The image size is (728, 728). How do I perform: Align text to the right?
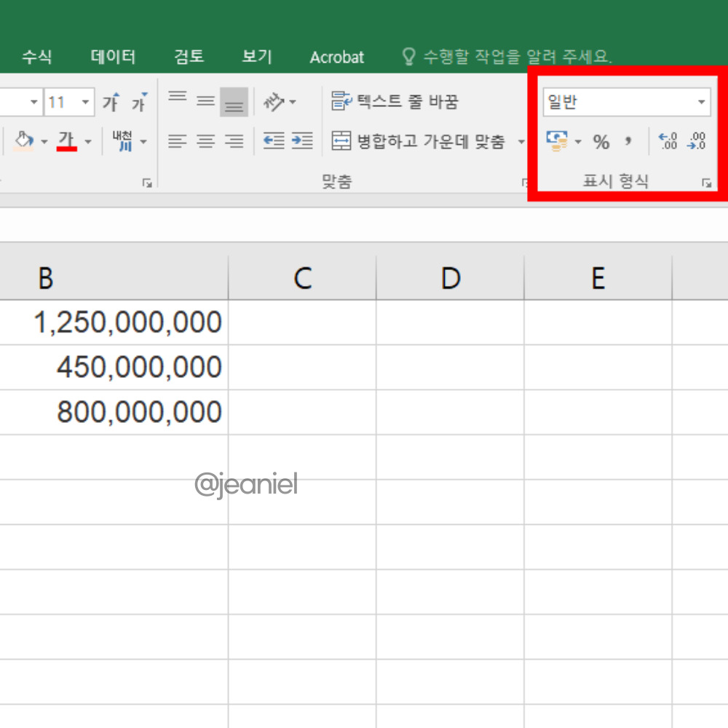click(x=234, y=141)
